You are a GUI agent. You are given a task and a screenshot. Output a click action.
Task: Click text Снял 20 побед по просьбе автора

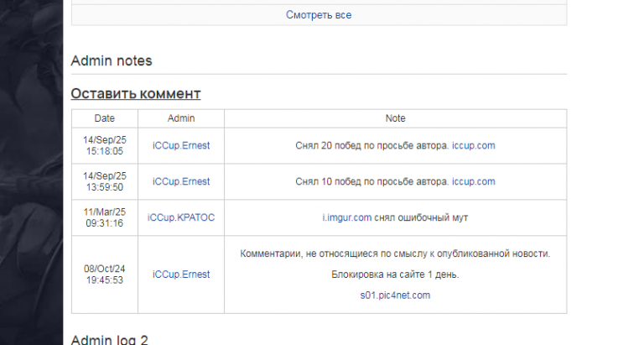[x=372, y=145]
